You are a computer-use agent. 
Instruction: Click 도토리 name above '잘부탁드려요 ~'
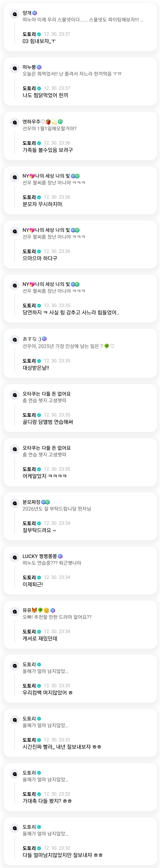(29, 523)
